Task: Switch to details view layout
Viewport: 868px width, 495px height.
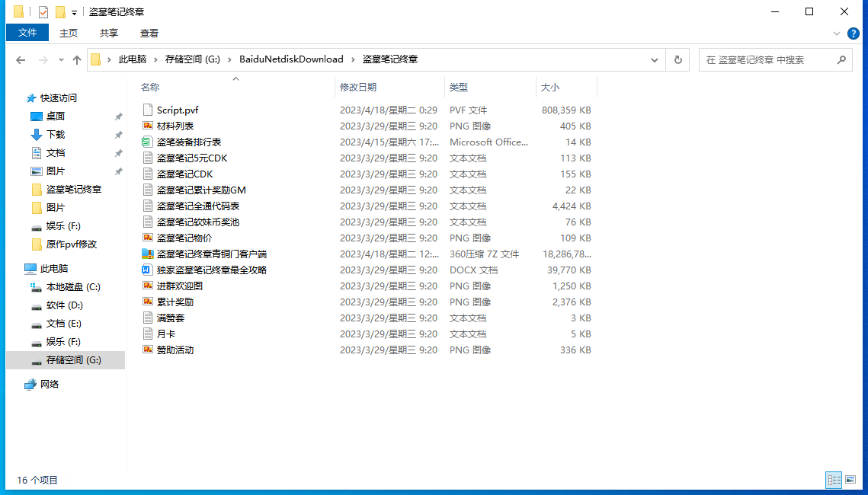Action: click(x=834, y=480)
